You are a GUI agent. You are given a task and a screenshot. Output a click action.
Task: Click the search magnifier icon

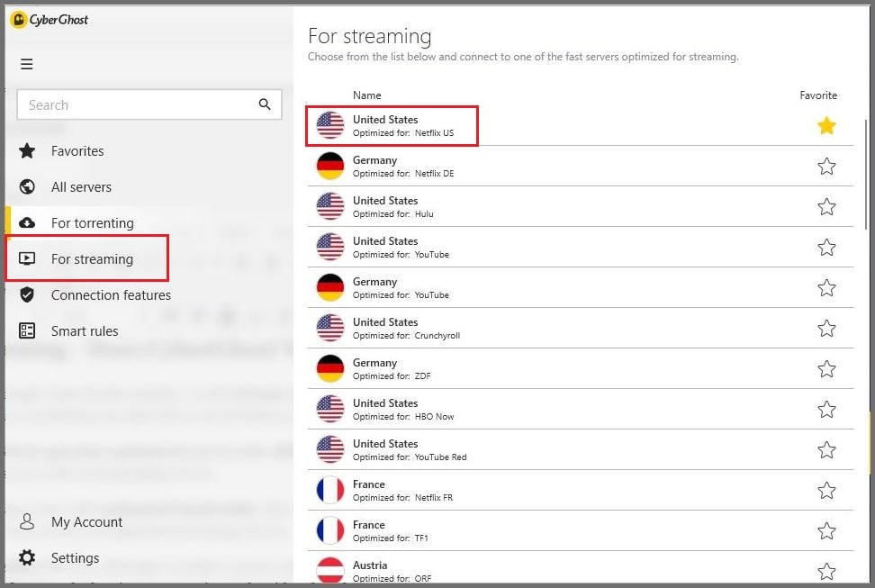point(265,104)
